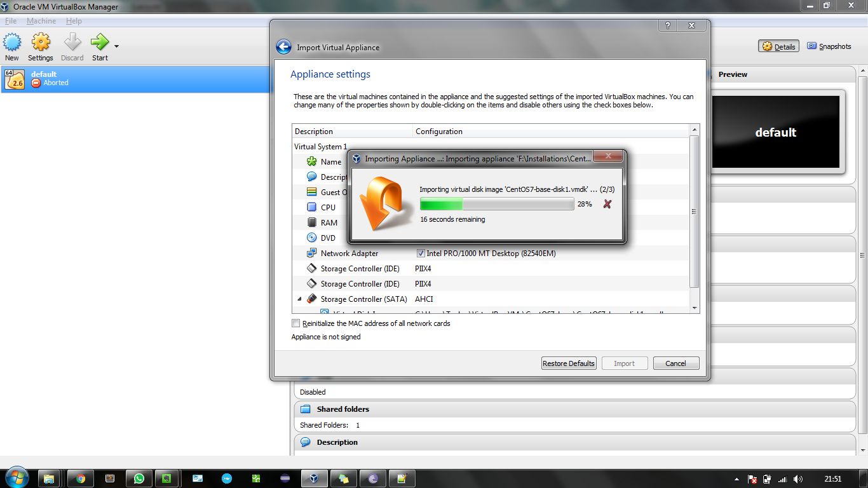Click the disabled Import button
This screenshot has height=488, width=868.
click(624, 363)
